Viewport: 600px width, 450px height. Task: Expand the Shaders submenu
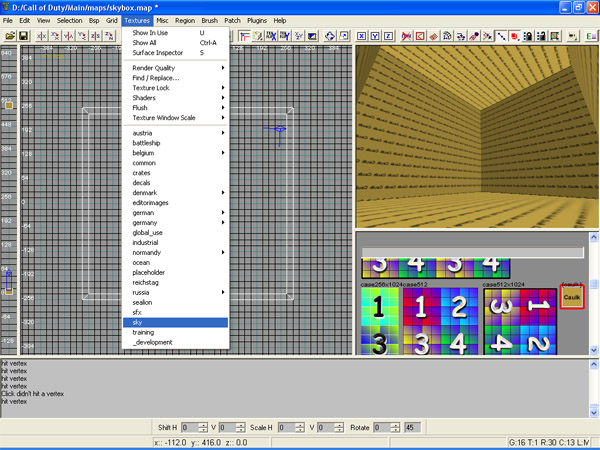(x=176, y=98)
